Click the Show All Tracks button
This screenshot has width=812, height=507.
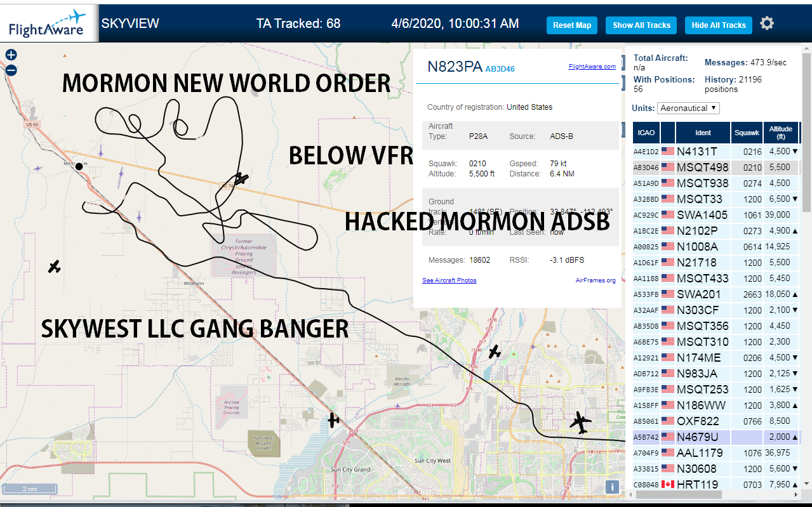click(641, 25)
